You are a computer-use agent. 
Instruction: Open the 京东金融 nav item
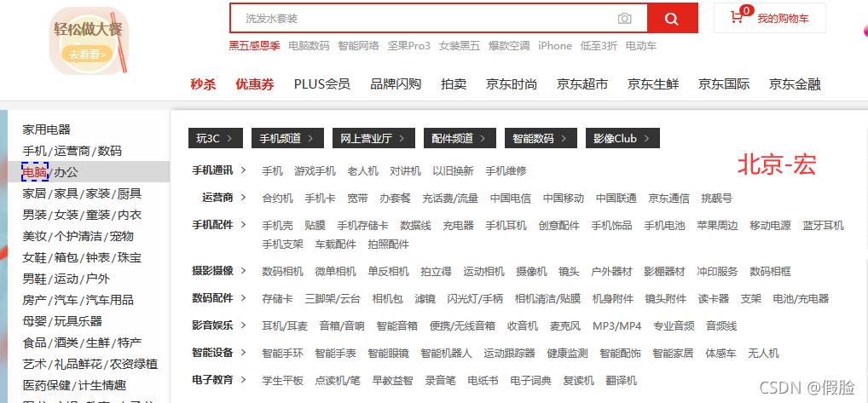click(x=795, y=84)
